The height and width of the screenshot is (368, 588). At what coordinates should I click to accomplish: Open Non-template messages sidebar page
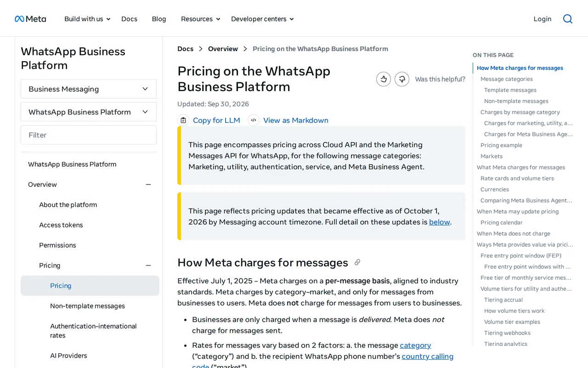click(87, 306)
